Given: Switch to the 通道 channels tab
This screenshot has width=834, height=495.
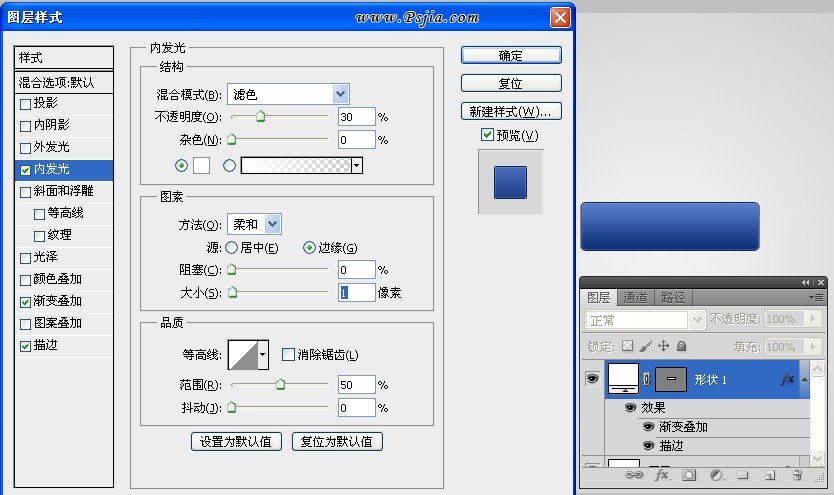Looking at the screenshot, I should pyautogui.click(x=636, y=297).
